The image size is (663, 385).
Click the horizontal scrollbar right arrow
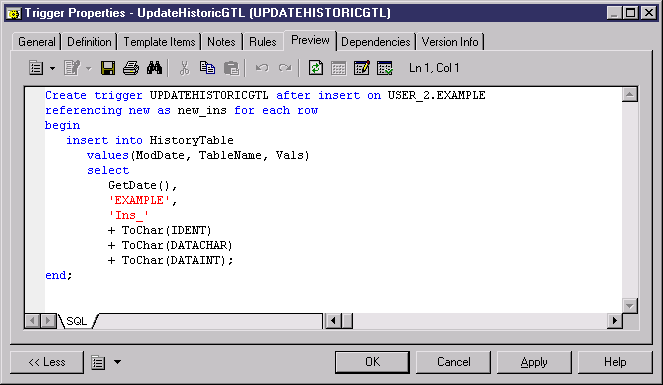(x=615, y=321)
